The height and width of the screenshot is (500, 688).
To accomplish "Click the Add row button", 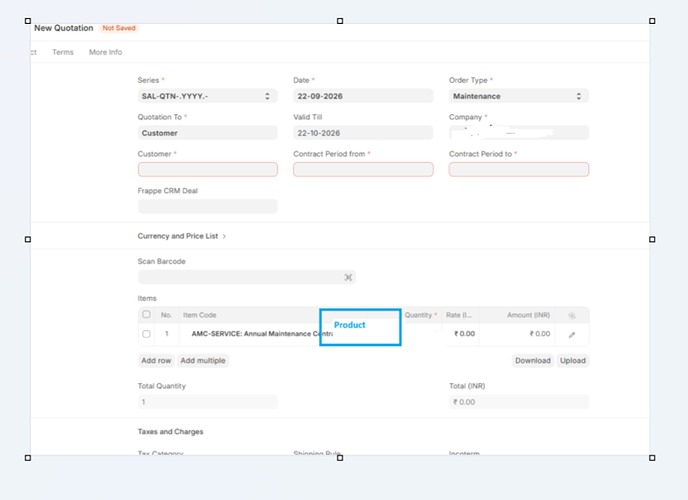I will (156, 361).
